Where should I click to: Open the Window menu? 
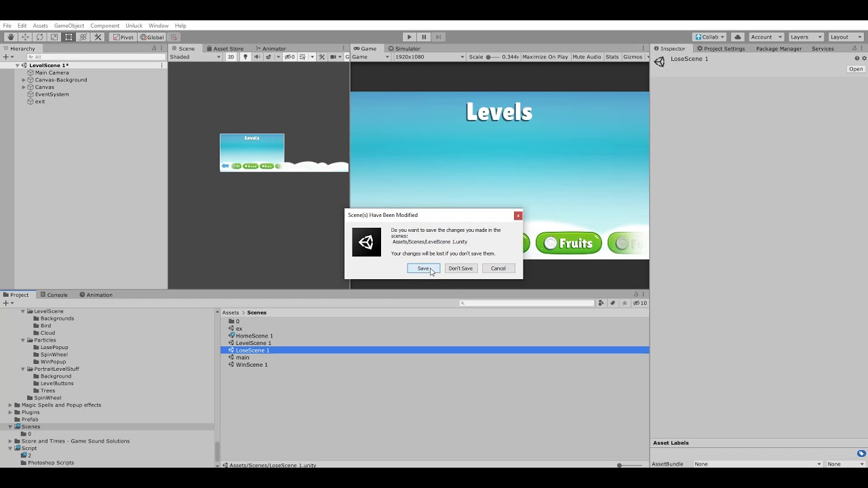tap(159, 26)
